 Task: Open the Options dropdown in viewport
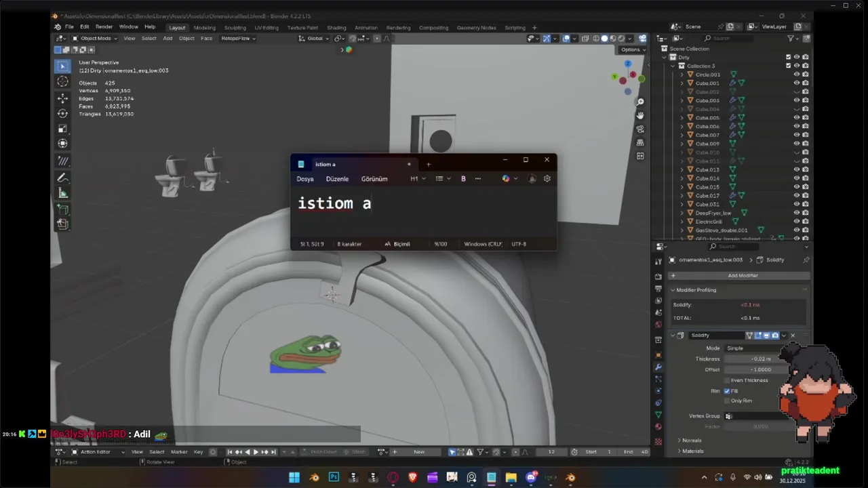point(633,49)
